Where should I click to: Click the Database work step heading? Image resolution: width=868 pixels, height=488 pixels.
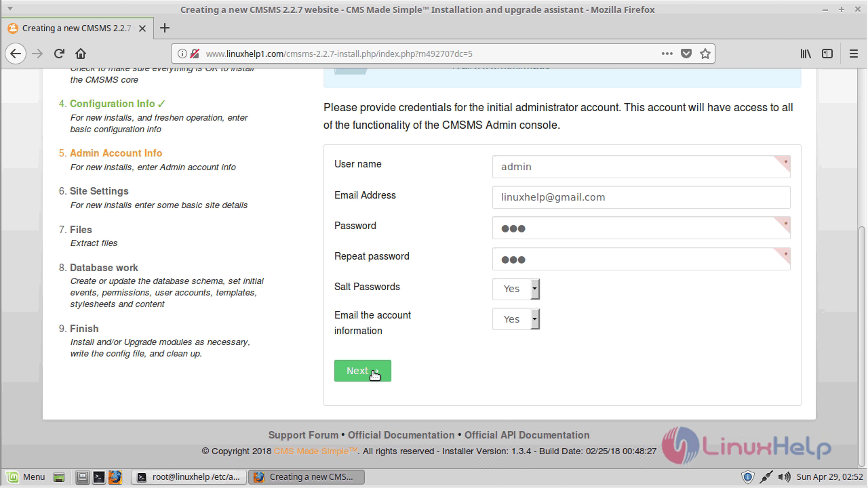point(104,268)
